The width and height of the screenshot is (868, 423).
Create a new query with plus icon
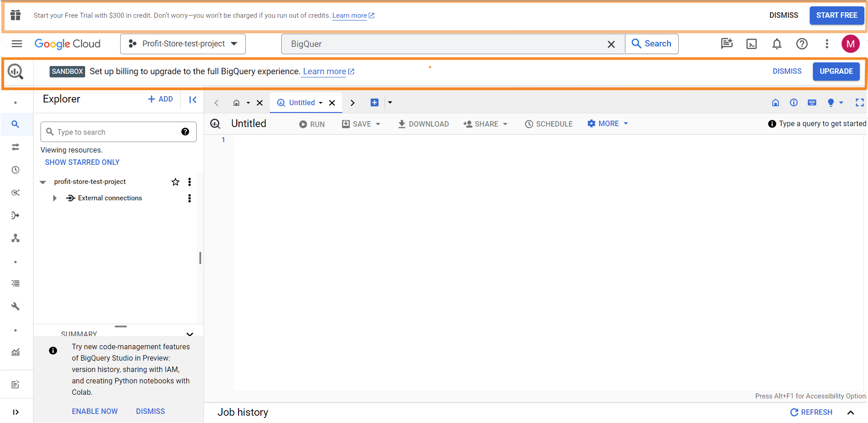click(374, 102)
